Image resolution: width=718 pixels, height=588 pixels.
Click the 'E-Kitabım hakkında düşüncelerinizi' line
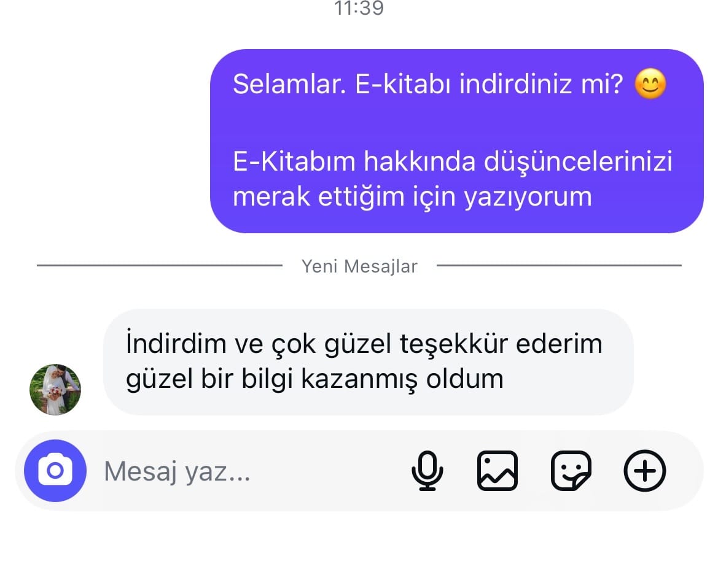pyautogui.click(x=453, y=161)
